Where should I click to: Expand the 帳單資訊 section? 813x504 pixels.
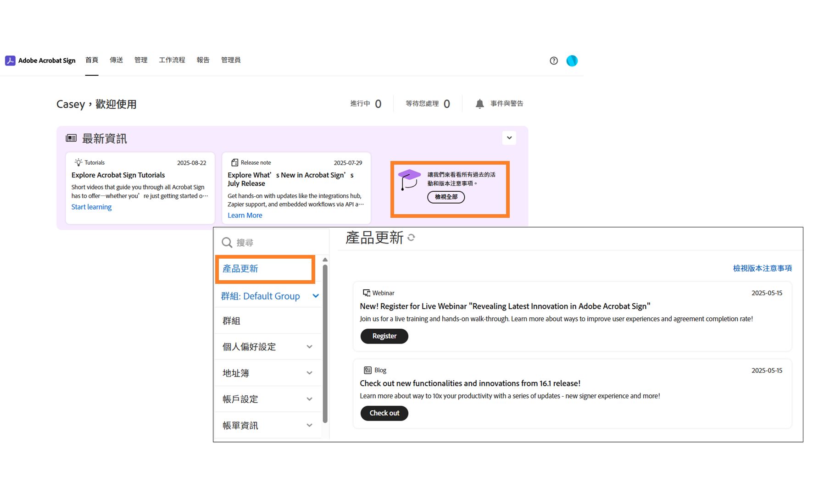click(x=310, y=425)
